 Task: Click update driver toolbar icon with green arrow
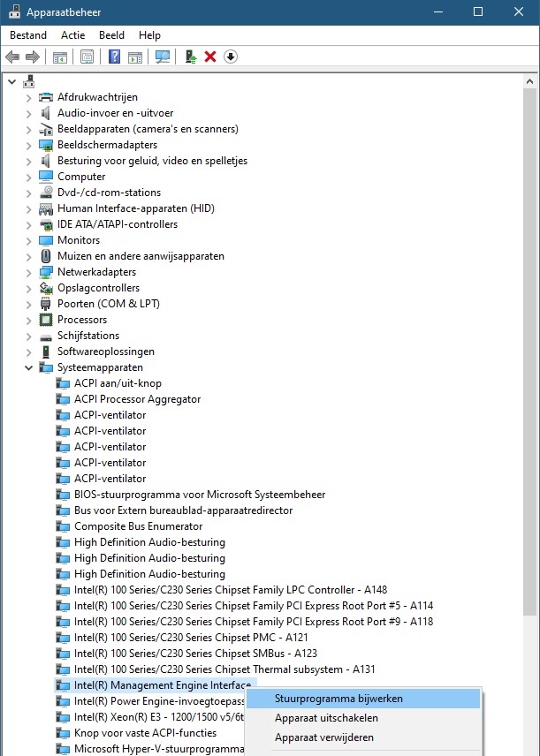[191, 57]
